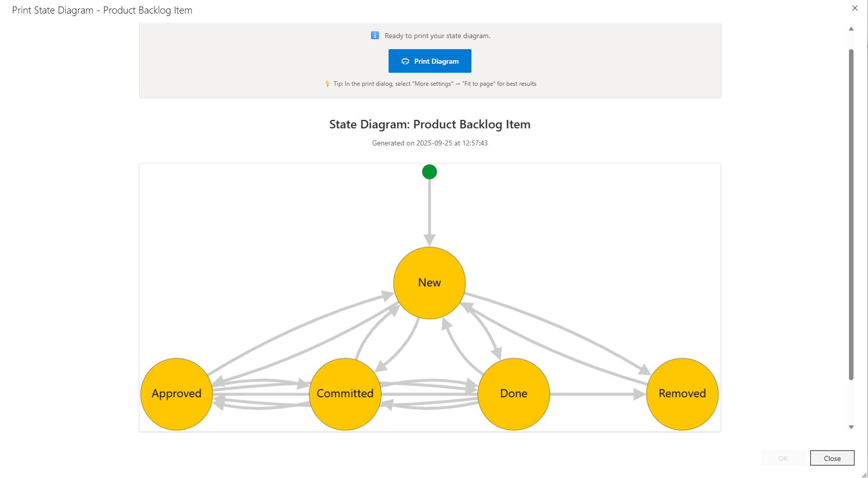
Task: Select the Removed state node
Action: 682,394
